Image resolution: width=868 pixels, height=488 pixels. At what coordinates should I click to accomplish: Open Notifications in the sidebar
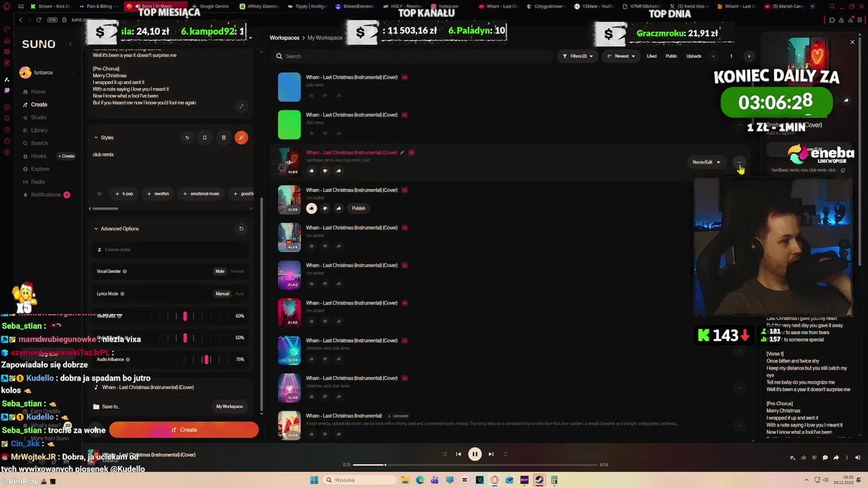(45, 195)
